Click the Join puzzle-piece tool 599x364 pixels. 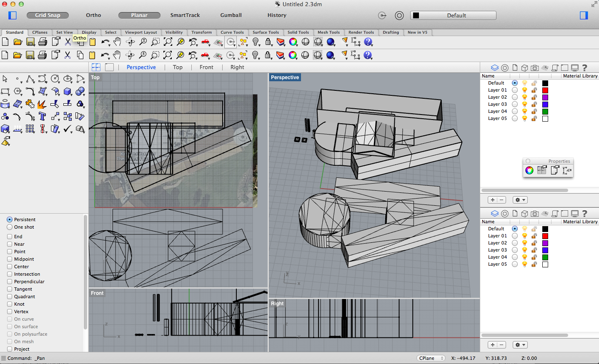coord(30,104)
